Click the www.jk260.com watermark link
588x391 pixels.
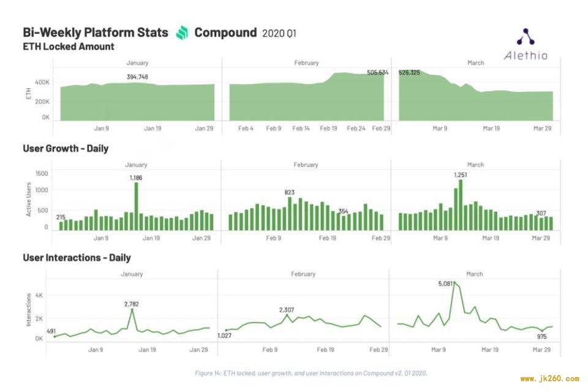(x=550, y=379)
